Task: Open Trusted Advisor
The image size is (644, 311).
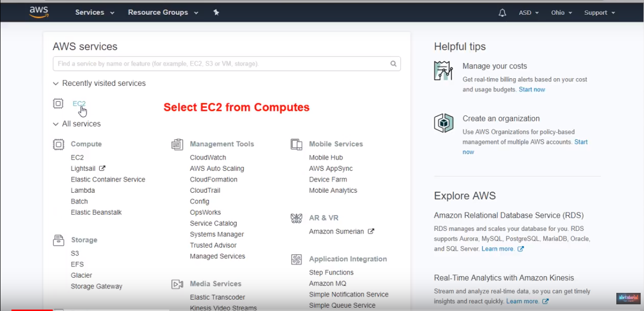Action: 213,245
